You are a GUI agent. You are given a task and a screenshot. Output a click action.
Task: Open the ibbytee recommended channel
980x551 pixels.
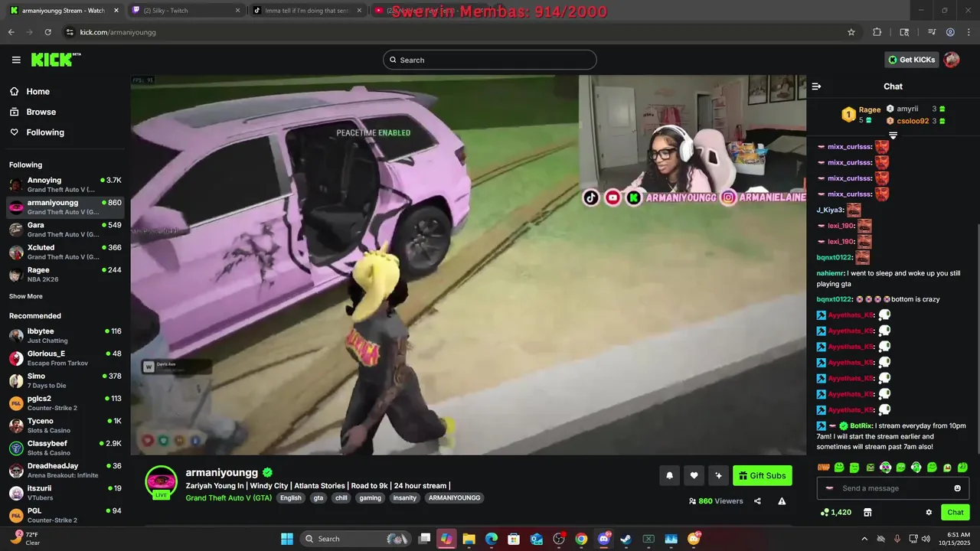(x=65, y=335)
